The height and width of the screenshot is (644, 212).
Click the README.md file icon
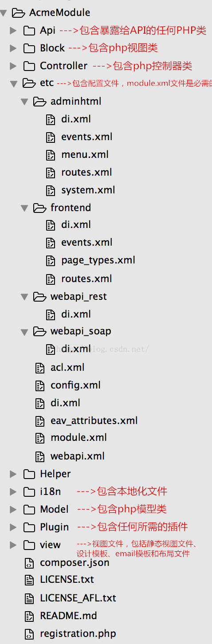click(x=29, y=616)
